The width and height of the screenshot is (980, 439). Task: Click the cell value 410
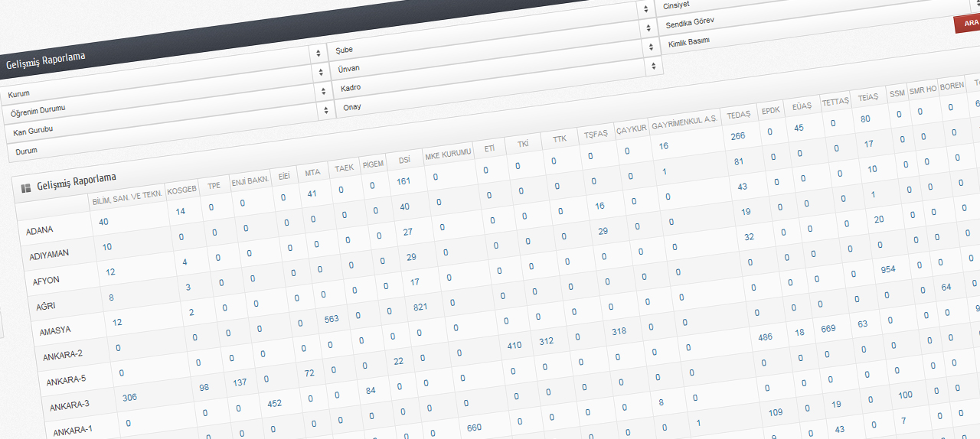[x=514, y=346]
